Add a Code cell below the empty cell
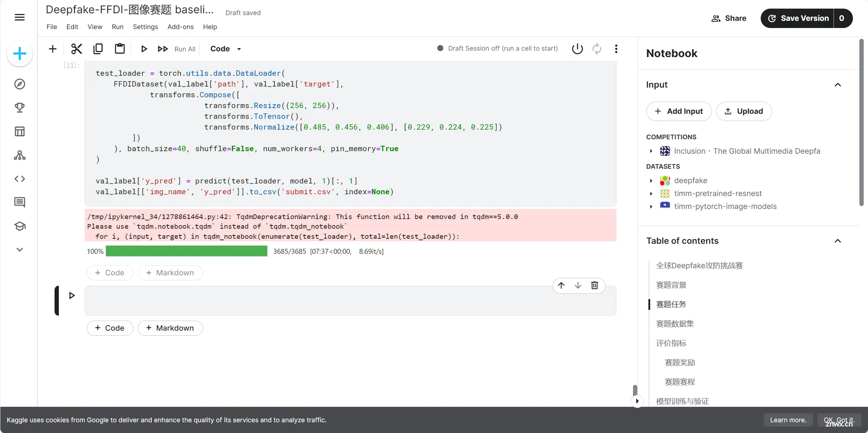Screen dimensions: 868x433 (x=110, y=328)
